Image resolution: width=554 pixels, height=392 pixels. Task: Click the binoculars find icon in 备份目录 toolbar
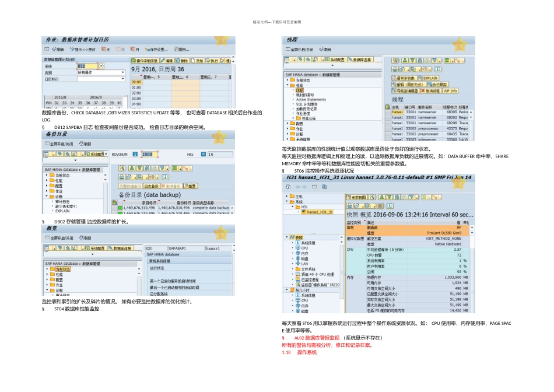tap(147, 168)
